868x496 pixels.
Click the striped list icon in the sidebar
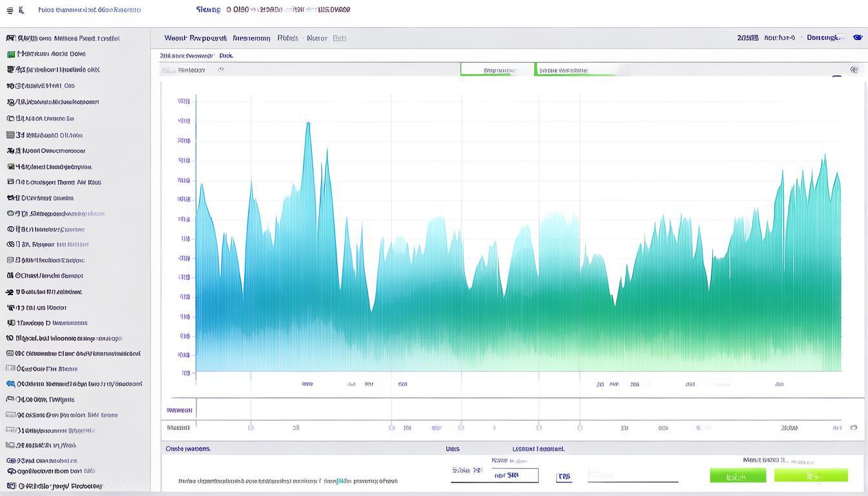coord(10,135)
